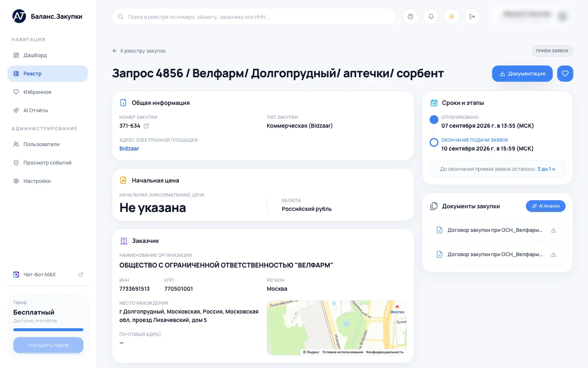This screenshot has height=368, width=588.
Task: Run AI Анализ on documents
Action: 545,206
